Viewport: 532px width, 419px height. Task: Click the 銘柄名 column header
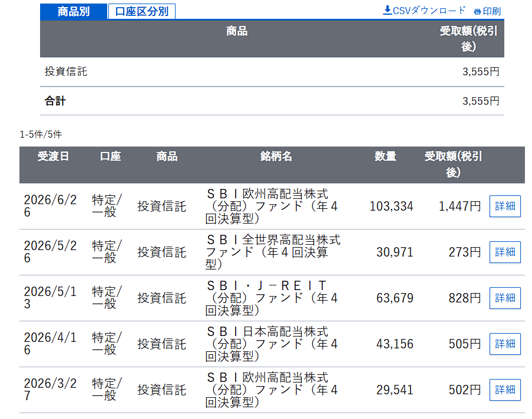coord(276,157)
